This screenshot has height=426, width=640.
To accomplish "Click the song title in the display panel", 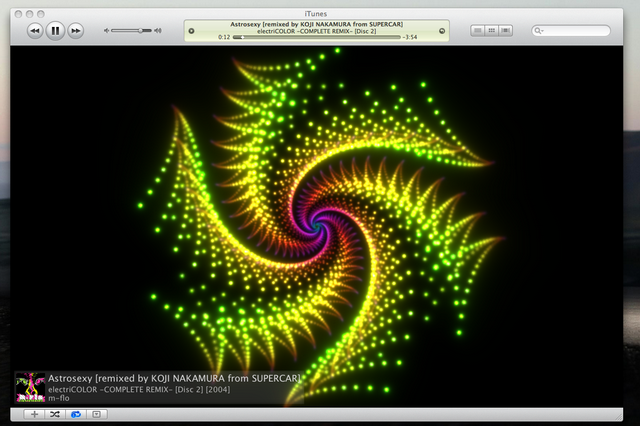I will click(316, 24).
